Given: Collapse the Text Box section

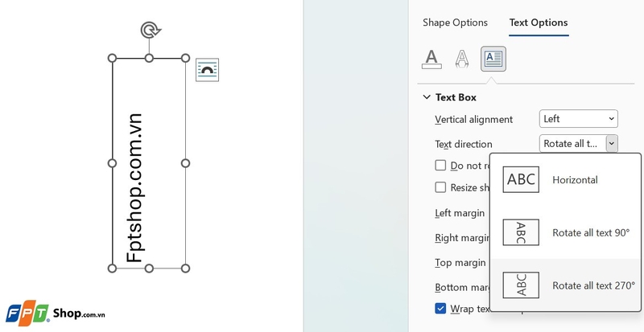Looking at the screenshot, I should point(427,97).
